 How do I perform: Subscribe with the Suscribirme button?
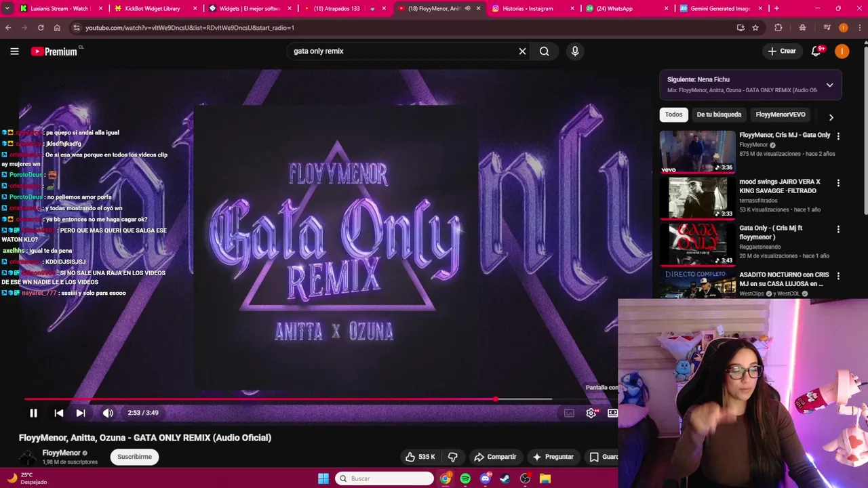(x=134, y=457)
